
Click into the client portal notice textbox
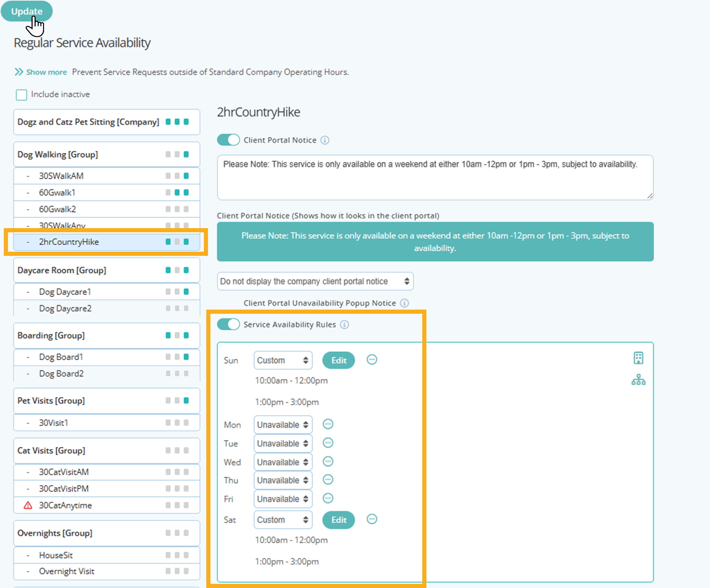pos(435,178)
